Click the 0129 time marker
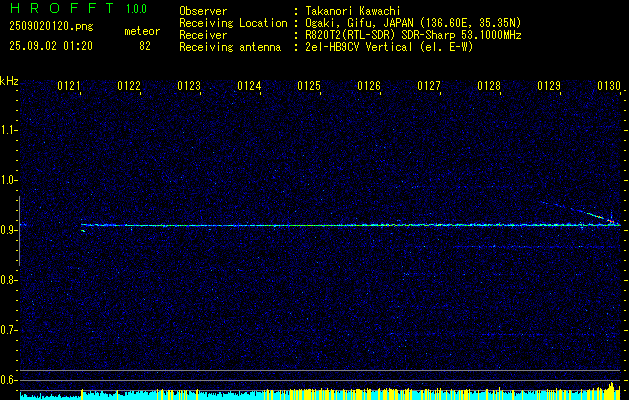The image size is (629, 400). click(x=549, y=85)
